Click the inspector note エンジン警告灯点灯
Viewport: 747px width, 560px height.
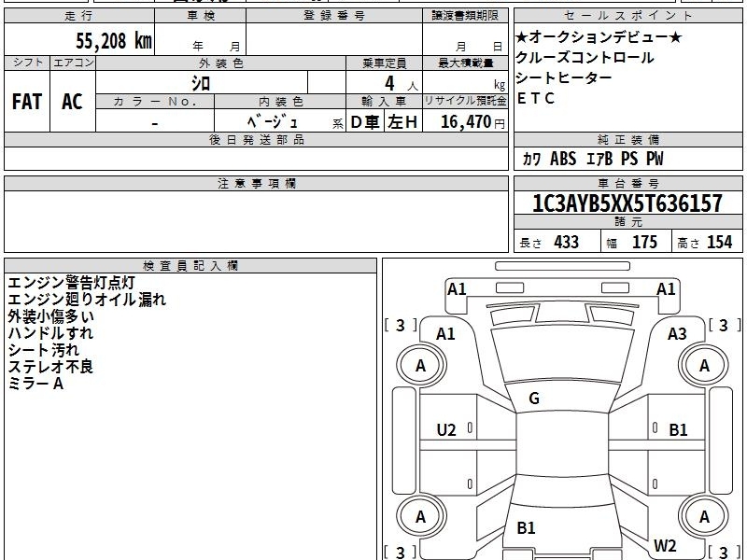pos(72,283)
